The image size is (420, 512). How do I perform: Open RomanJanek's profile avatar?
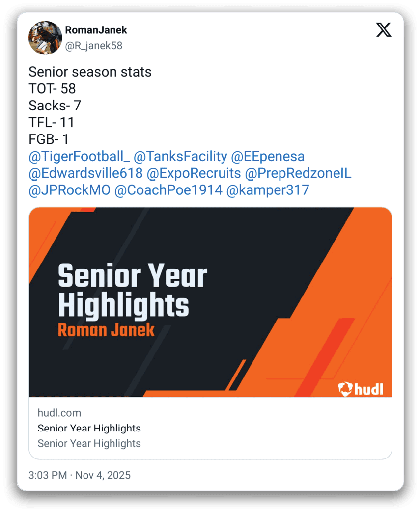[x=45, y=37]
